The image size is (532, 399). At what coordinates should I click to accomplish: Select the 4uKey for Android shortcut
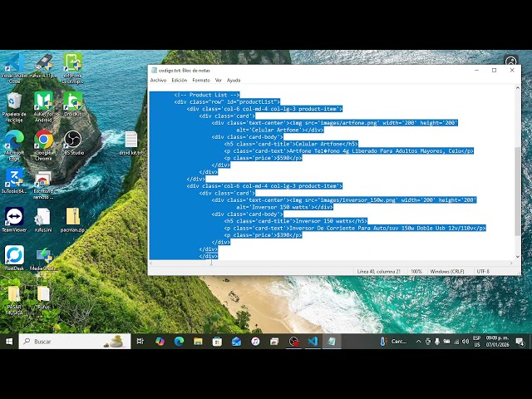click(43, 107)
